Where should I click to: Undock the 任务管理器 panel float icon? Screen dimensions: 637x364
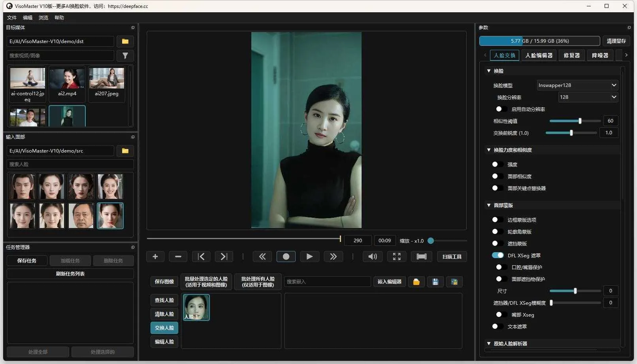point(133,247)
